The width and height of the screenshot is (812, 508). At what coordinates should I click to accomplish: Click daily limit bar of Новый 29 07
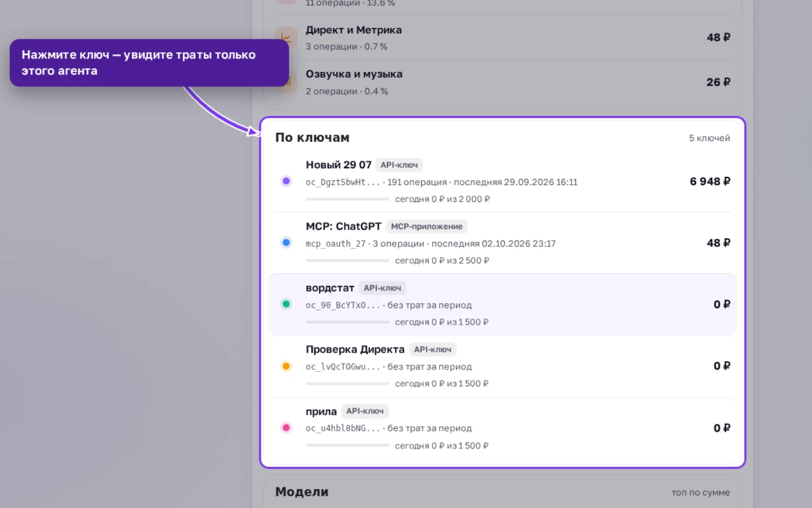(347, 199)
